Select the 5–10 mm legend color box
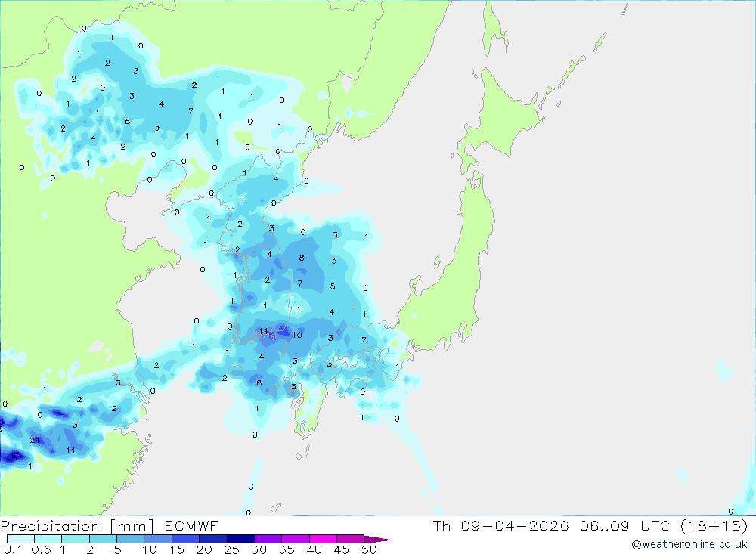Image resolution: width=756 pixels, height=554 pixels. [130, 539]
